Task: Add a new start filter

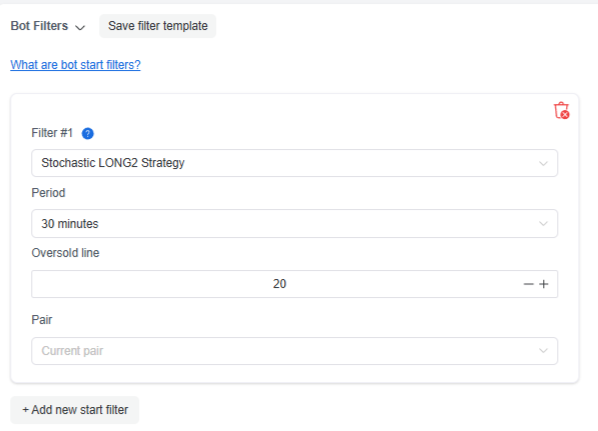Action: click(x=75, y=410)
